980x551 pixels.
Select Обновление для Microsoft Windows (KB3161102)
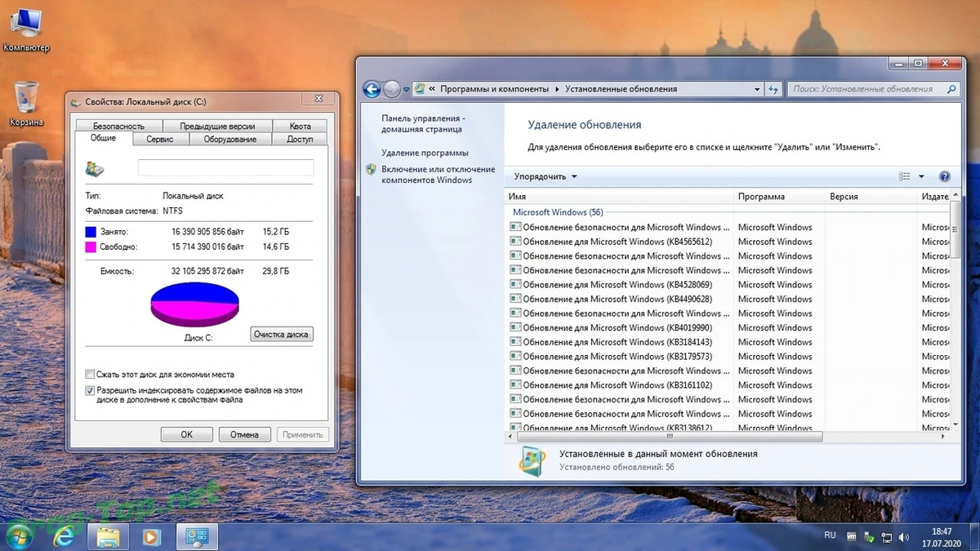pyautogui.click(x=617, y=385)
